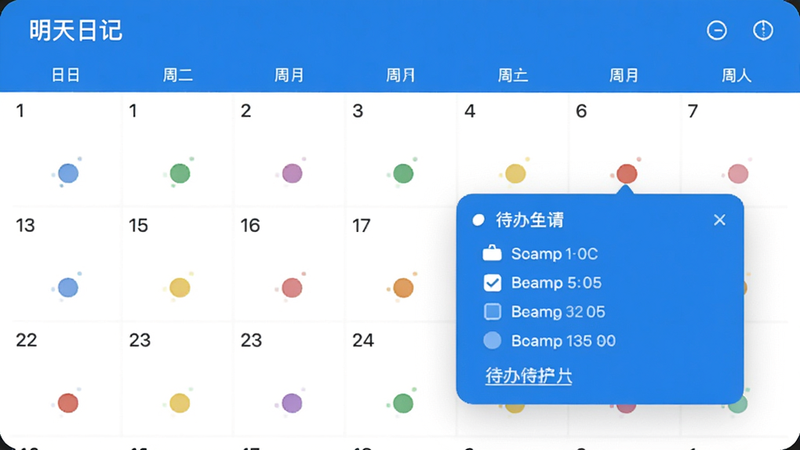Viewport: 800px width, 450px height.
Task: Open the yellow event dot on day 15
Action: point(180,288)
